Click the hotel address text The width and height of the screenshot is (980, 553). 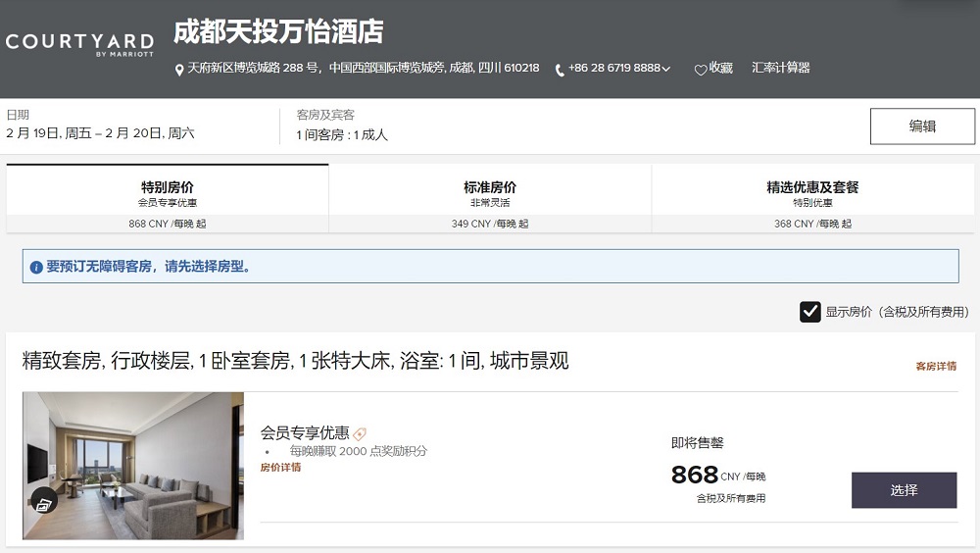364,68
